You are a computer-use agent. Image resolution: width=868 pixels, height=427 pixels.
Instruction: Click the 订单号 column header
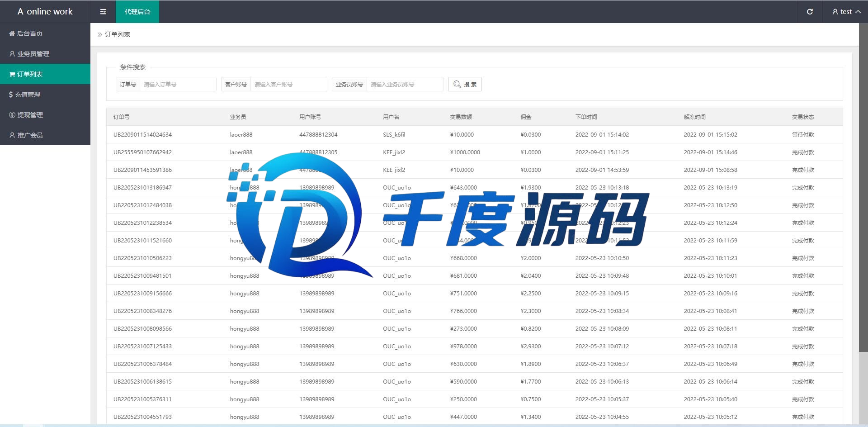[x=122, y=117]
